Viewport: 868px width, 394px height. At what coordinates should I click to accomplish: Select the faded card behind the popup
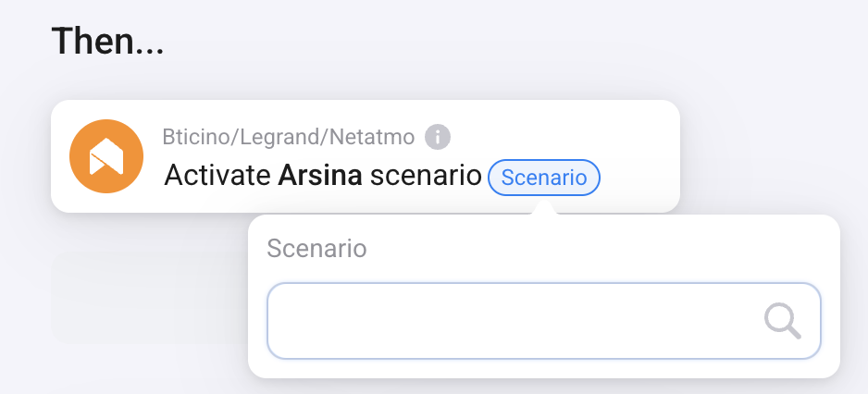click(148, 298)
